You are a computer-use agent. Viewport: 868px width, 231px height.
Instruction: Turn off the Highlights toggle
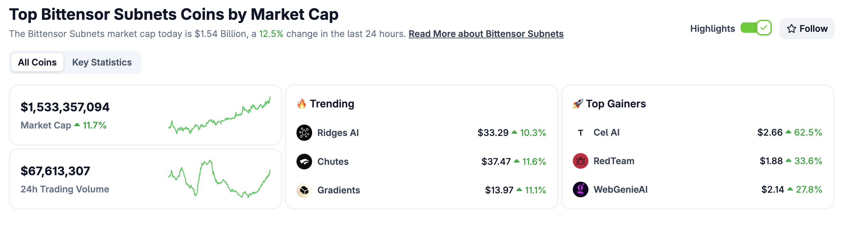756,28
